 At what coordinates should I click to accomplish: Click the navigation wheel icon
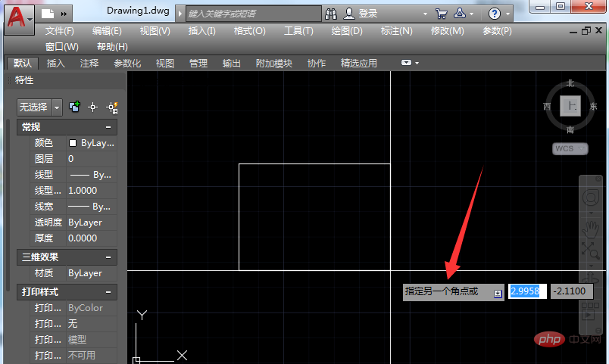click(x=590, y=198)
